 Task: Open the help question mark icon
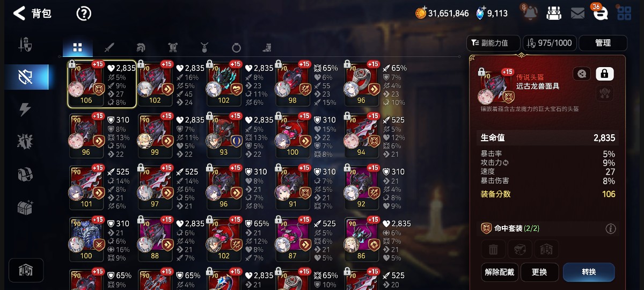(84, 13)
